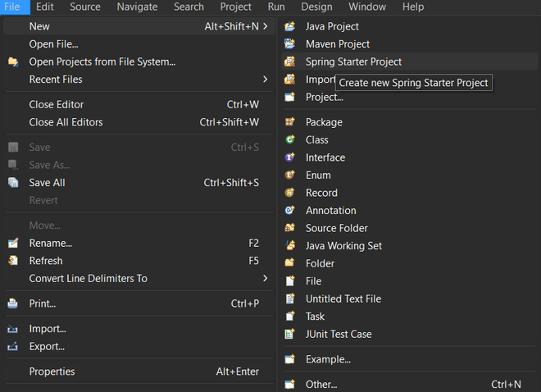Choose Open Projects from File System
541x392 pixels.
(x=102, y=62)
